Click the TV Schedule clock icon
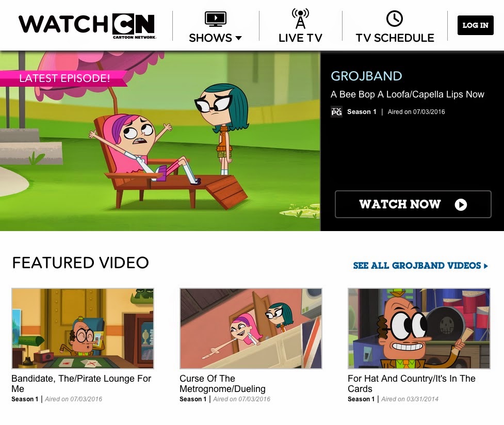504x425 pixels. tap(395, 19)
